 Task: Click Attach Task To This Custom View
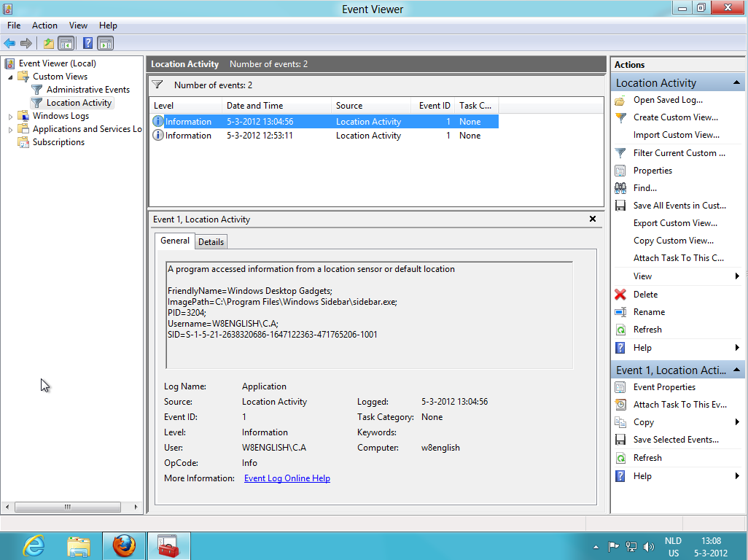tap(678, 258)
